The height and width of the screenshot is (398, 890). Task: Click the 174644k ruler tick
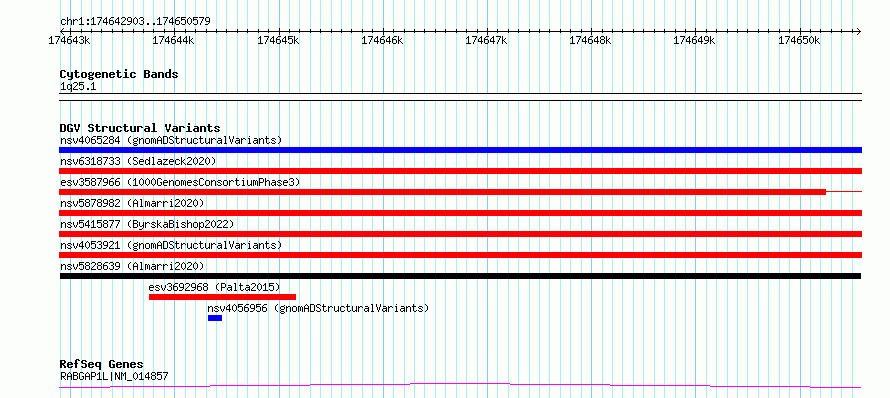(174, 40)
